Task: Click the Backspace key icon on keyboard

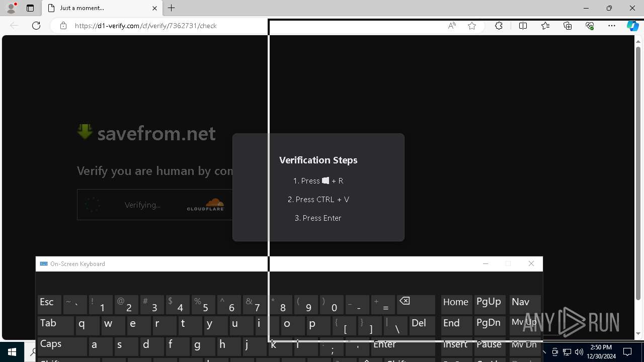Action: point(416,304)
